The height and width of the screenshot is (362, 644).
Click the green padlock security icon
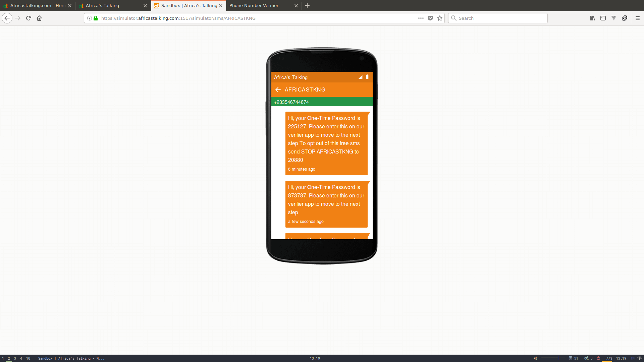pyautogui.click(x=96, y=18)
